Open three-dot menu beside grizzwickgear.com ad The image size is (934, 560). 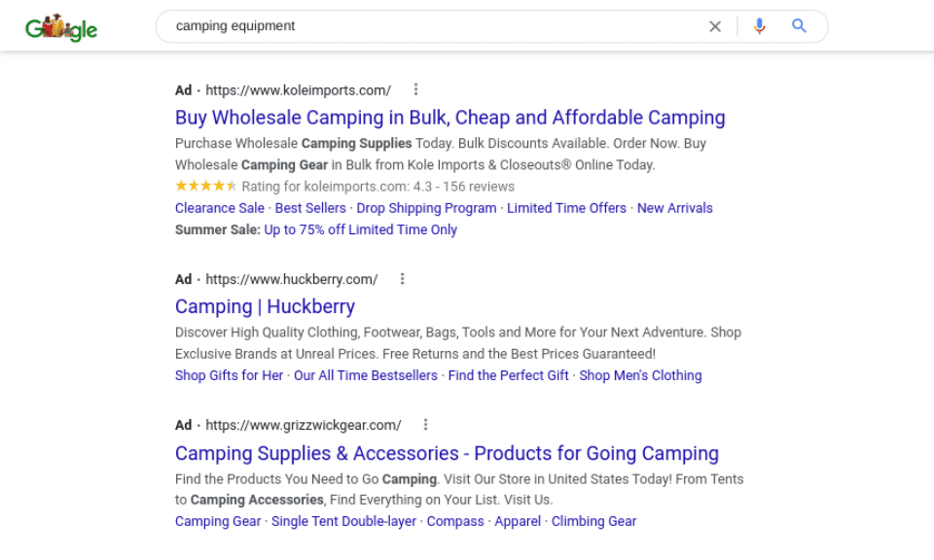[x=426, y=425]
